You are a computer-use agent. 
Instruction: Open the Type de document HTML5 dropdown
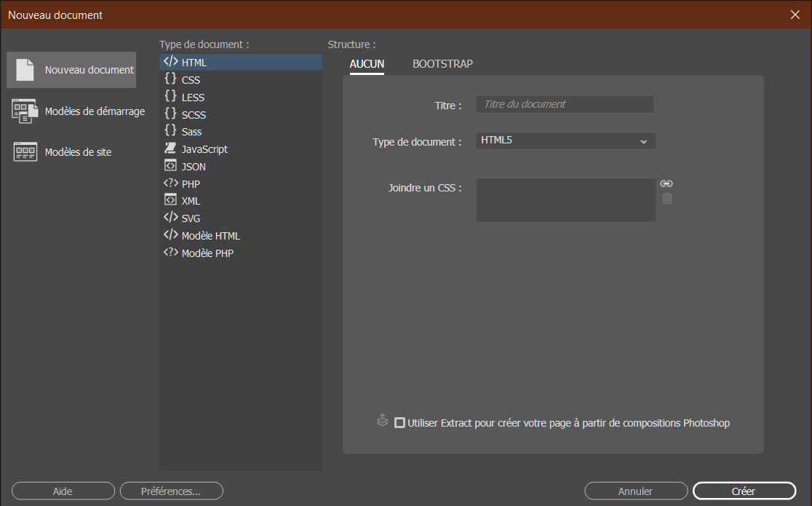point(566,141)
